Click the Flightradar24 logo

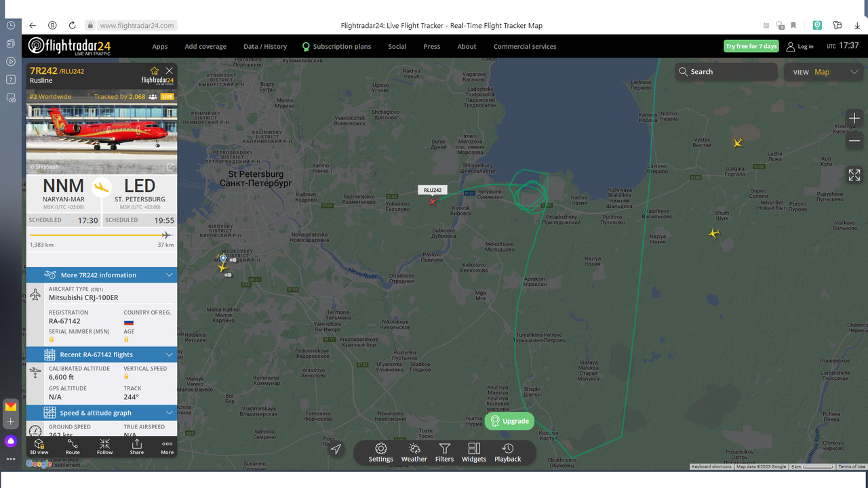click(70, 46)
